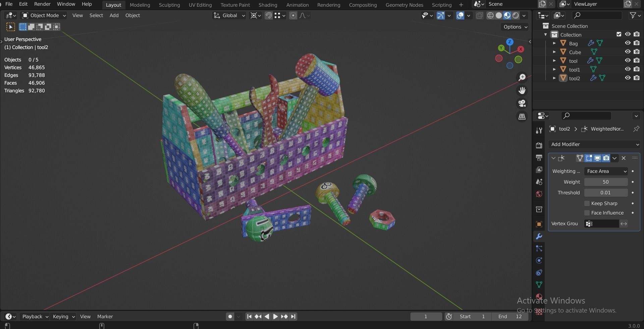Toggle X-ray display
The height and width of the screenshot is (329, 644).
click(x=480, y=15)
